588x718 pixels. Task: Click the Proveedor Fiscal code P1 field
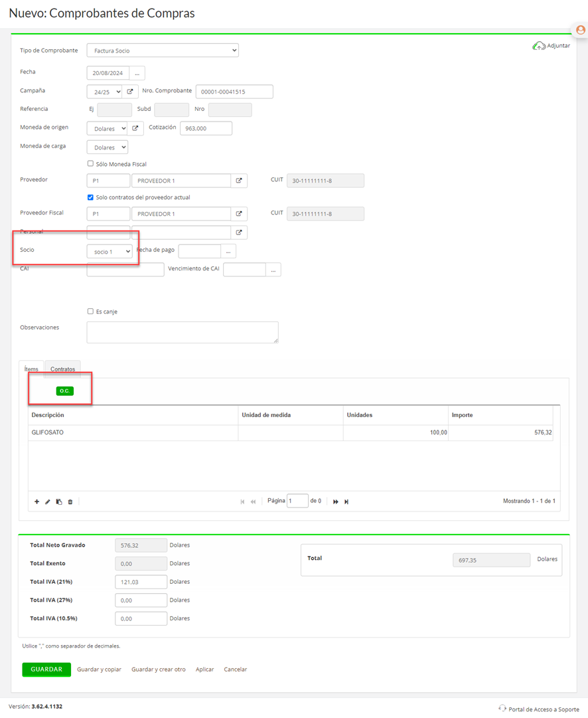pyautogui.click(x=108, y=214)
